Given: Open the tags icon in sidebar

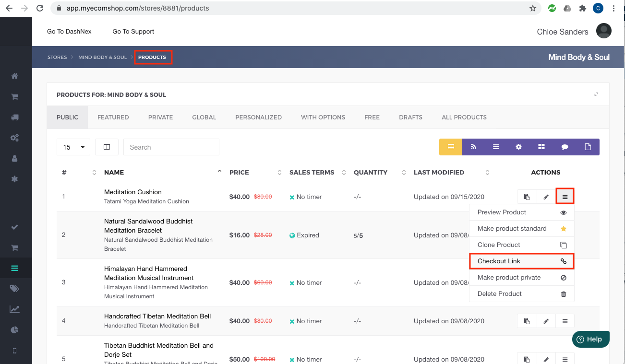Looking at the screenshot, I should [14, 288].
